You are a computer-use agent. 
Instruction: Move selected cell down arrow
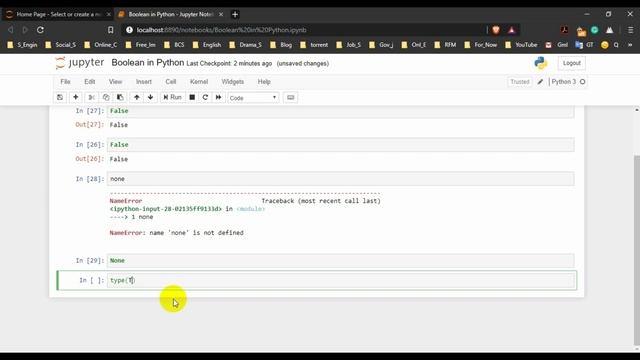tap(151, 98)
